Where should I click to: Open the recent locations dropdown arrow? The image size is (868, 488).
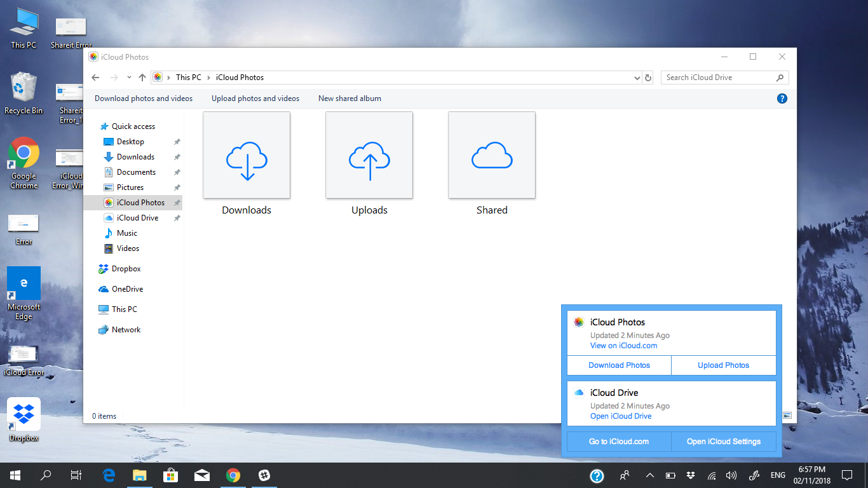point(129,78)
